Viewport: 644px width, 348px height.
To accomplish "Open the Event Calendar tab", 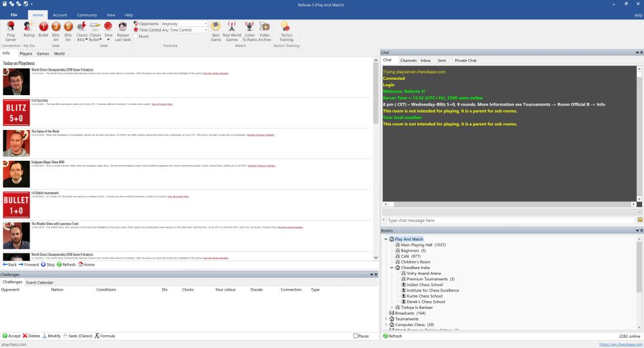I will coord(40,282).
